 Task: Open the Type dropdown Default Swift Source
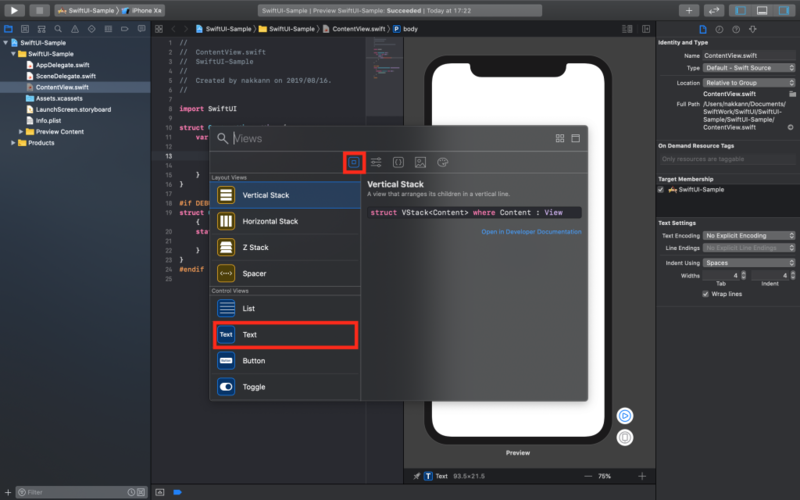[749, 68]
